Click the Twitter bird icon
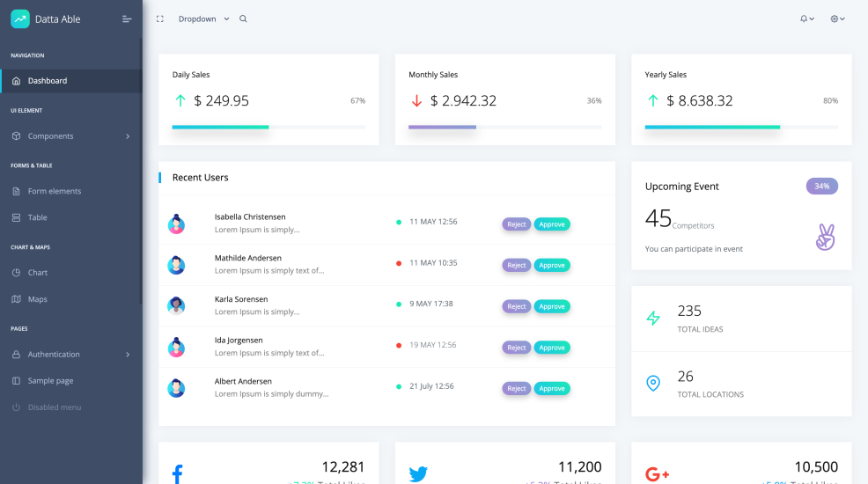868x484 pixels. (418, 474)
